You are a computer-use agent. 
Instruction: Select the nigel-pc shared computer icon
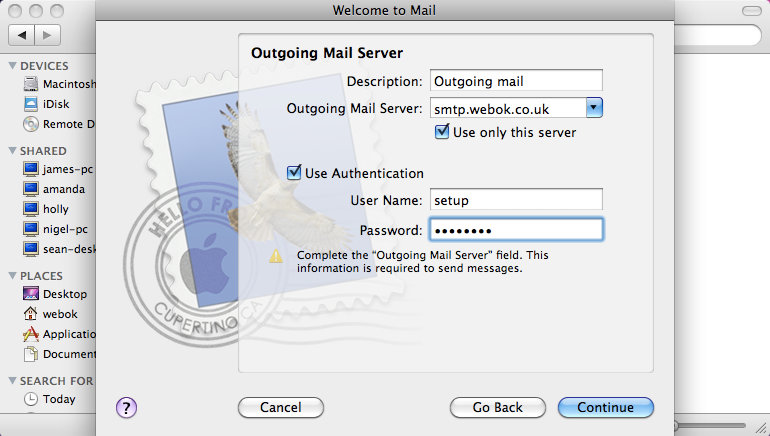(30, 229)
